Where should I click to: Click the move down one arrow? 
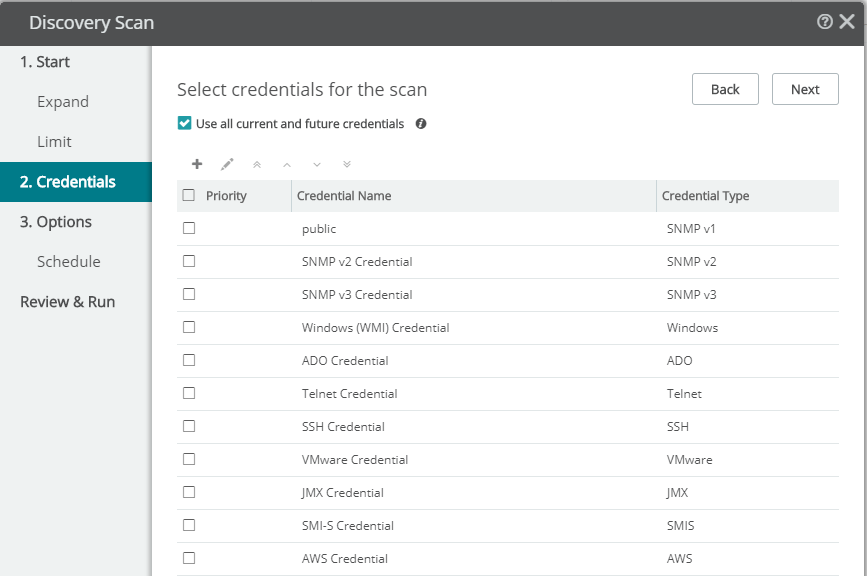point(317,165)
